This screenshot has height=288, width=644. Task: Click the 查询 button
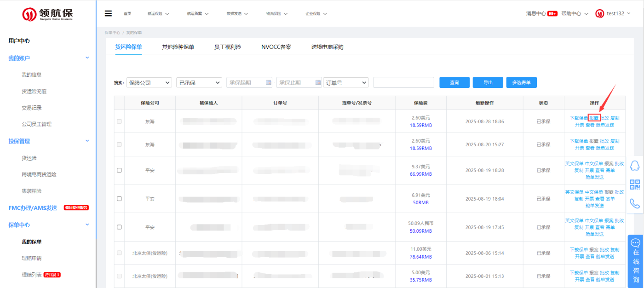(454, 82)
